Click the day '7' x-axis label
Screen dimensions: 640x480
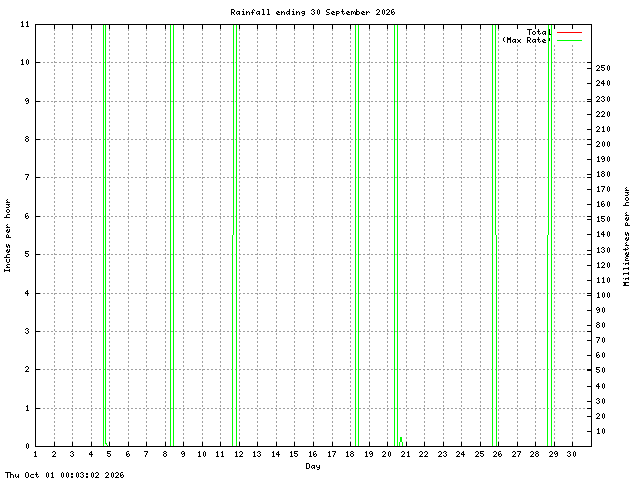[147, 454]
